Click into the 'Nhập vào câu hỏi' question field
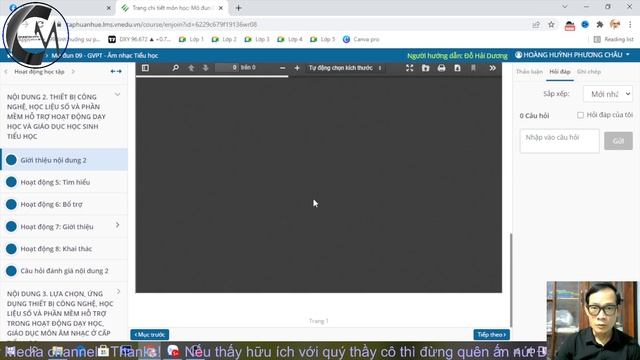The image size is (640, 360). point(560,141)
